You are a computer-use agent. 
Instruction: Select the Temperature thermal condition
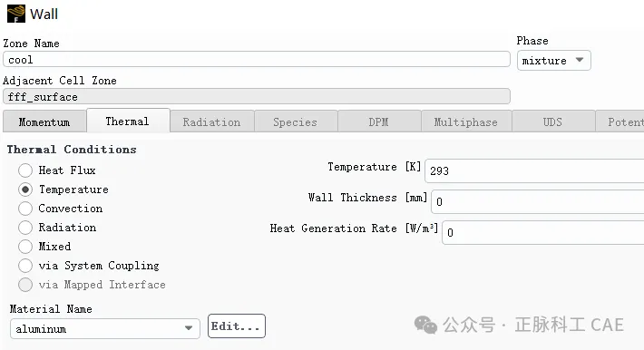click(25, 190)
